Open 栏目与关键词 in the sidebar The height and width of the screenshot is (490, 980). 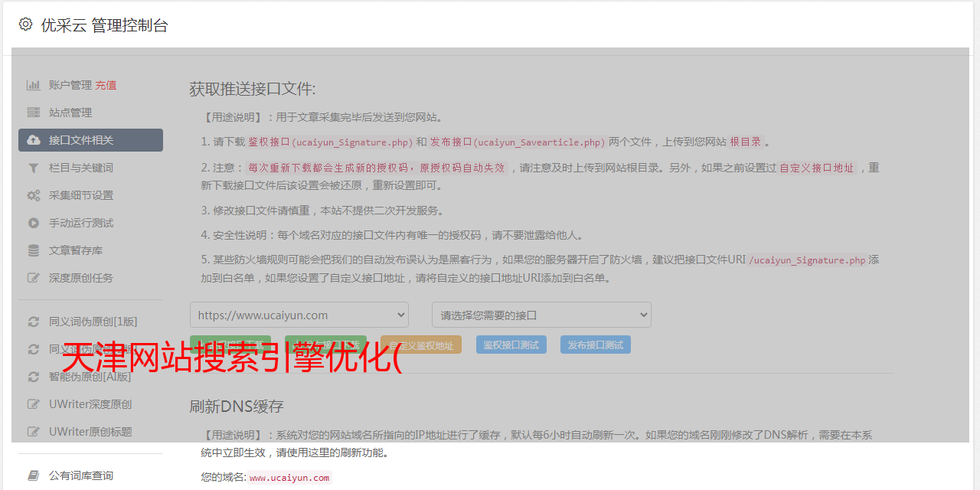pyautogui.click(x=90, y=168)
